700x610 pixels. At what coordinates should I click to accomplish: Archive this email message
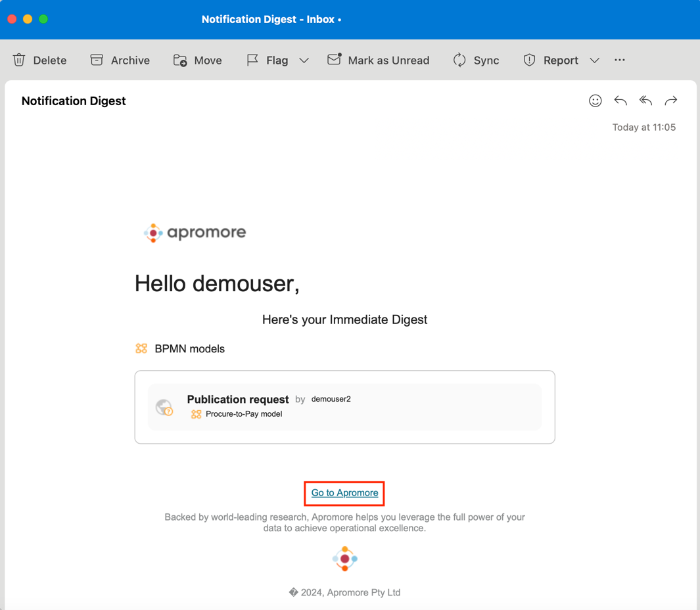(120, 60)
